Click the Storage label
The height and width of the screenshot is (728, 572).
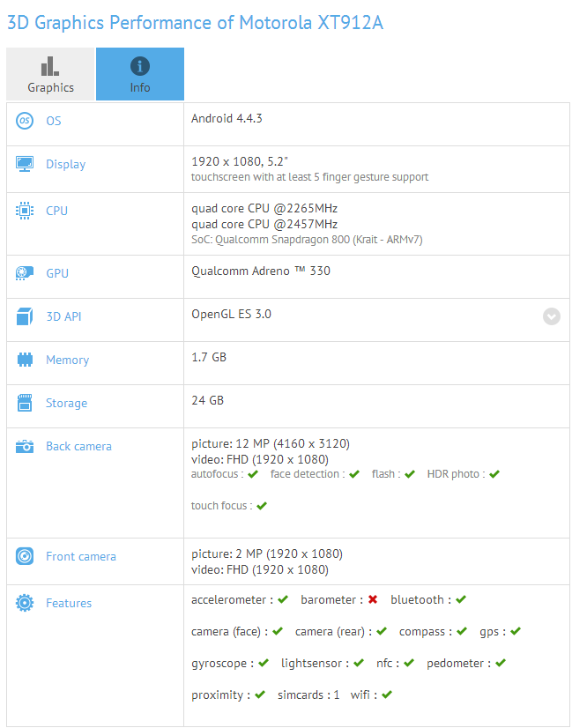coord(66,403)
